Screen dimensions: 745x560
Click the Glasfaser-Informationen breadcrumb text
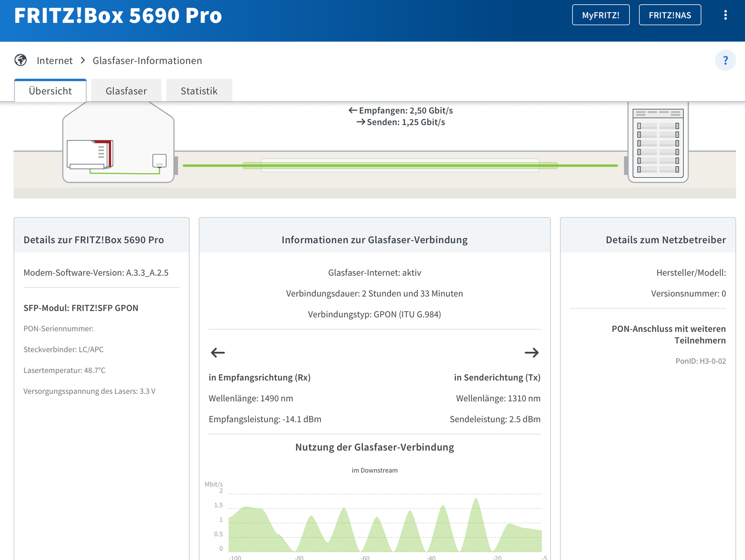[147, 61]
